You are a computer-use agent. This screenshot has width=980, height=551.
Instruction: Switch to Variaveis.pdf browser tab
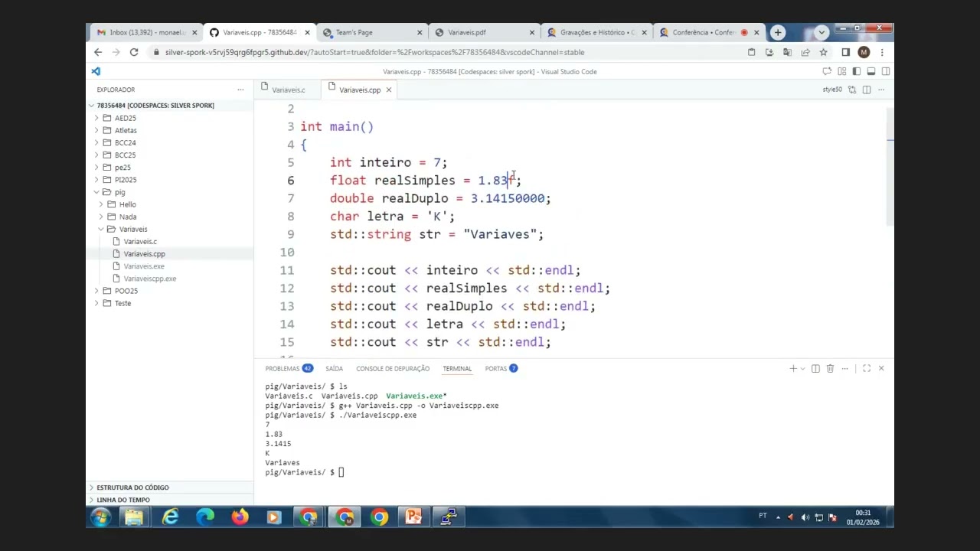tap(484, 32)
